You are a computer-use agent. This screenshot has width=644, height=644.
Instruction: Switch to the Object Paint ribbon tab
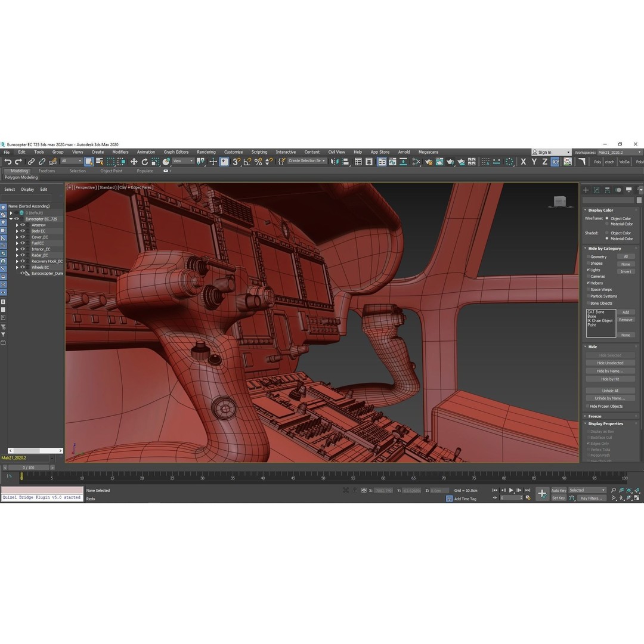pos(112,171)
